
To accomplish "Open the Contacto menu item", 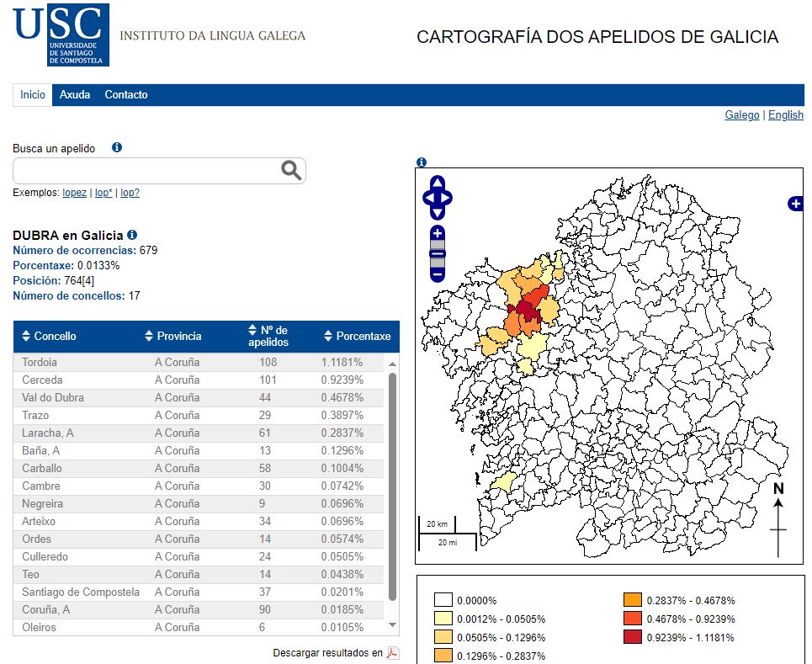I will [126, 95].
